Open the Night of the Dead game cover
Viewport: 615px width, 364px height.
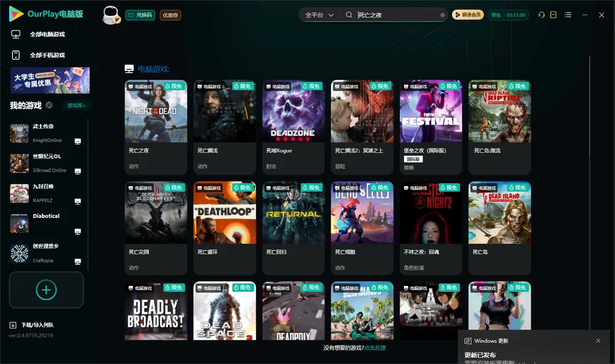coord(156,111)
